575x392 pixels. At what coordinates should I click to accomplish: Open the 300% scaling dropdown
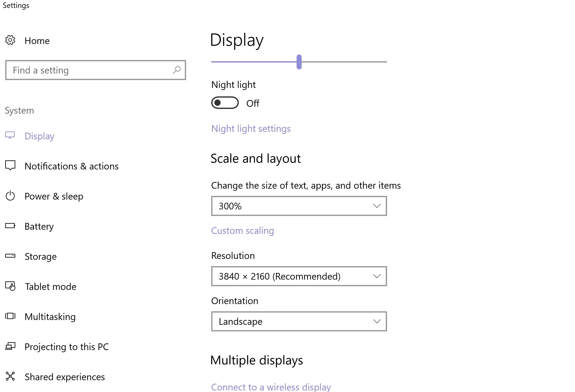pyautogui.click(x=299, y=206)
